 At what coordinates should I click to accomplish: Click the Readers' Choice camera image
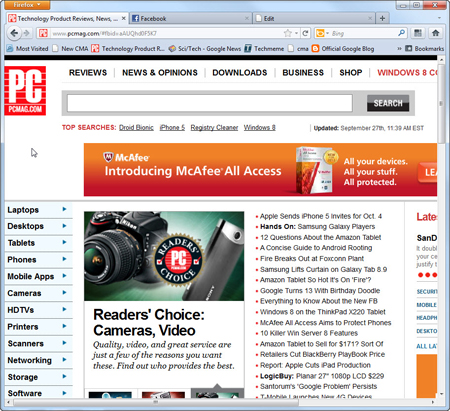164,256
